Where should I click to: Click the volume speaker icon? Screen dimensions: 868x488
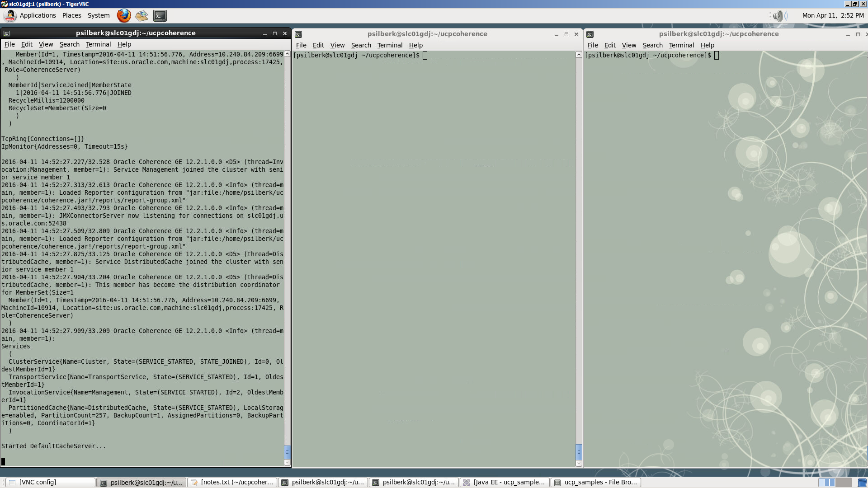[778, 16]
